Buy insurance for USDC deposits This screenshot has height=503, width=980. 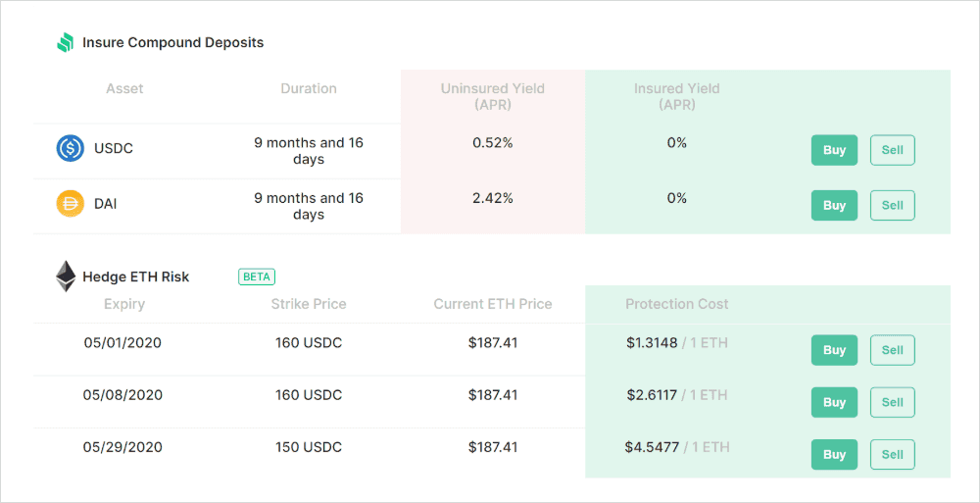coord(834,150)
